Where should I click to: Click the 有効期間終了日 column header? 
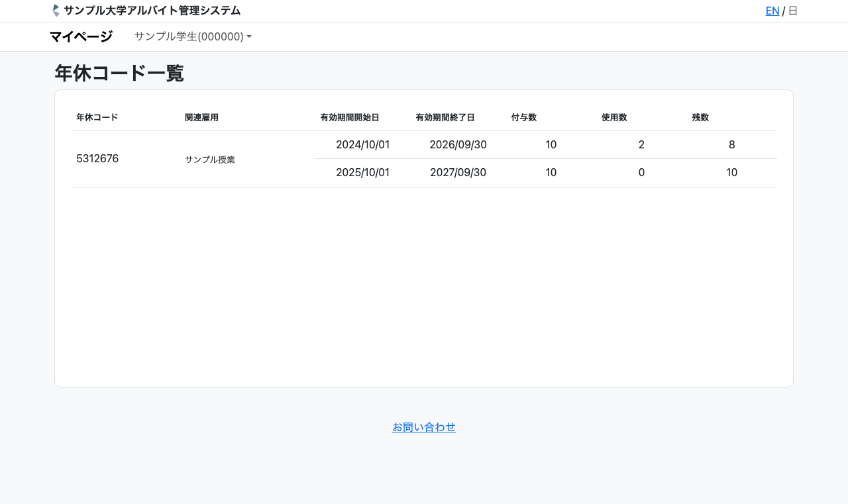click(x=445, y=117)
